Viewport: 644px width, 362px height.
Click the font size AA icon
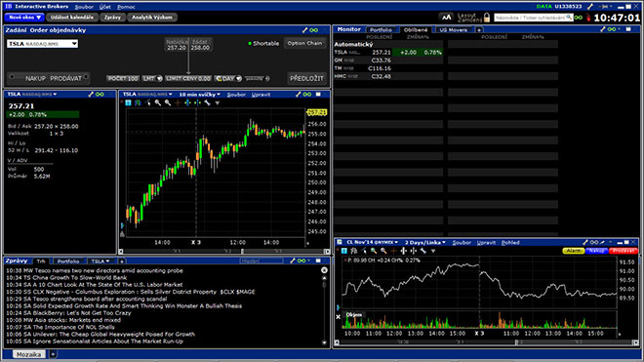click(x=447, y=18)
